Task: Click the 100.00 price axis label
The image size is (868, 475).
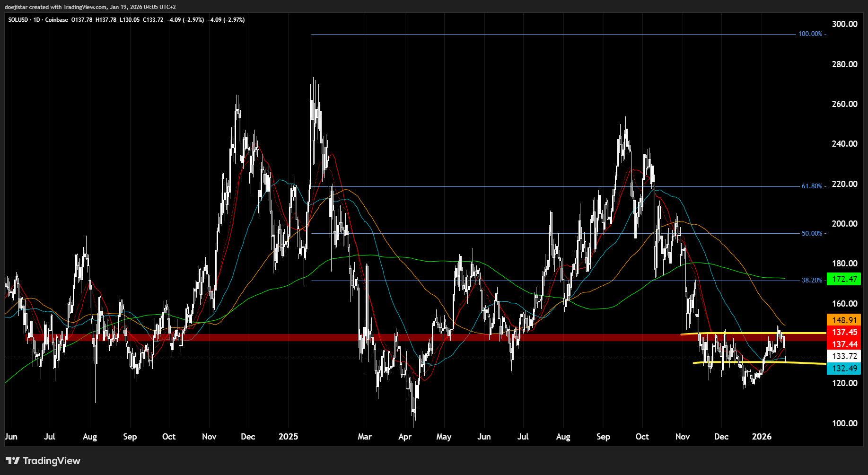Action: click(844, 423)
